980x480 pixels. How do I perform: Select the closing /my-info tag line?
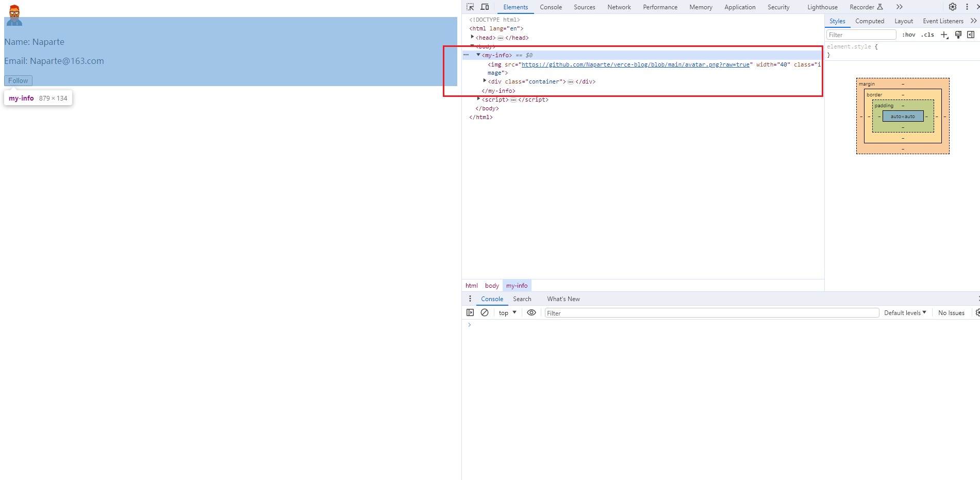[498, 91]
